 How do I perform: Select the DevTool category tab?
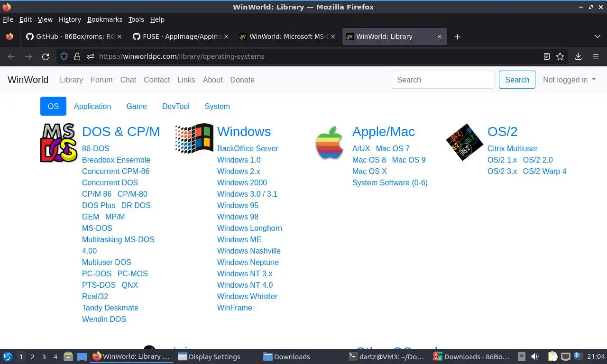(x=176, y=106)
